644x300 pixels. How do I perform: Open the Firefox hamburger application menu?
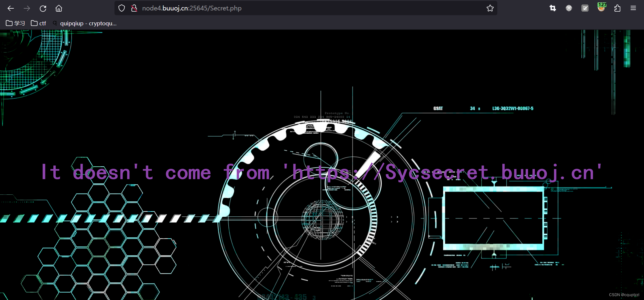(x=634, y=8)
